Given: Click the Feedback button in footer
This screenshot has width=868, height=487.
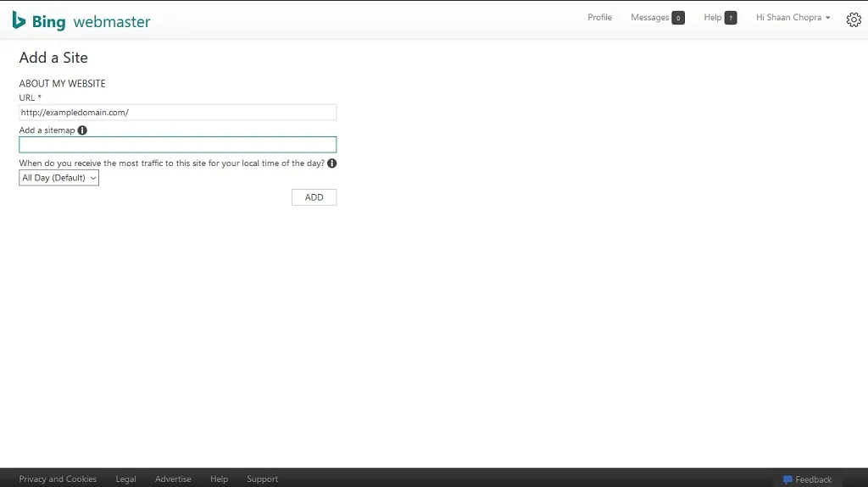Looking at the screenshot, I should pyautogui.click(x=808, y=479).
